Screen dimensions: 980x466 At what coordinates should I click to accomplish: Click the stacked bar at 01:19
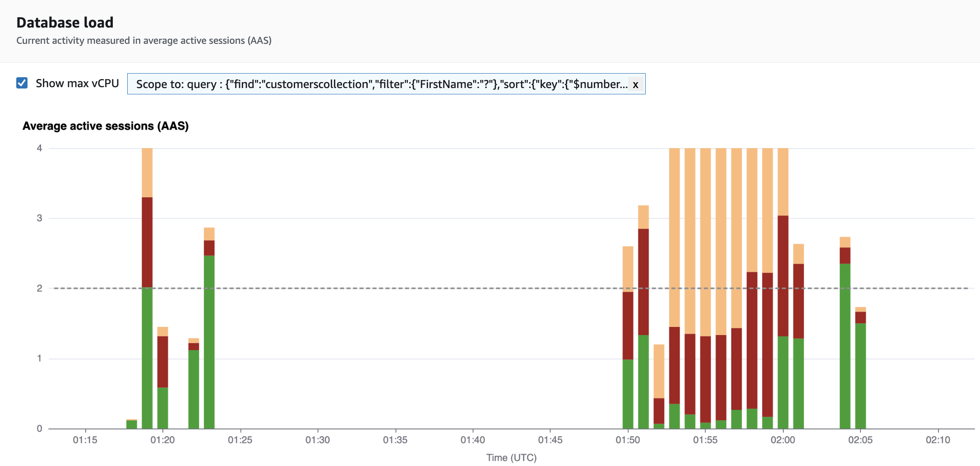coord(147,271)
